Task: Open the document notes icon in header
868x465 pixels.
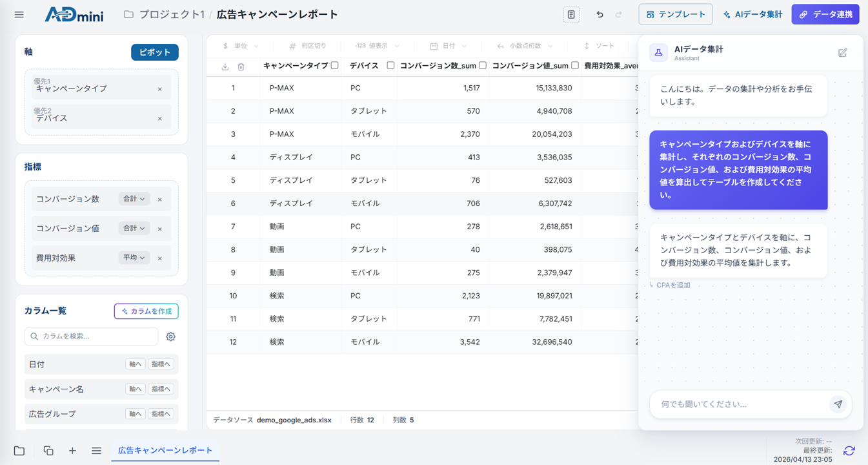Action: (x=571, y=14)
